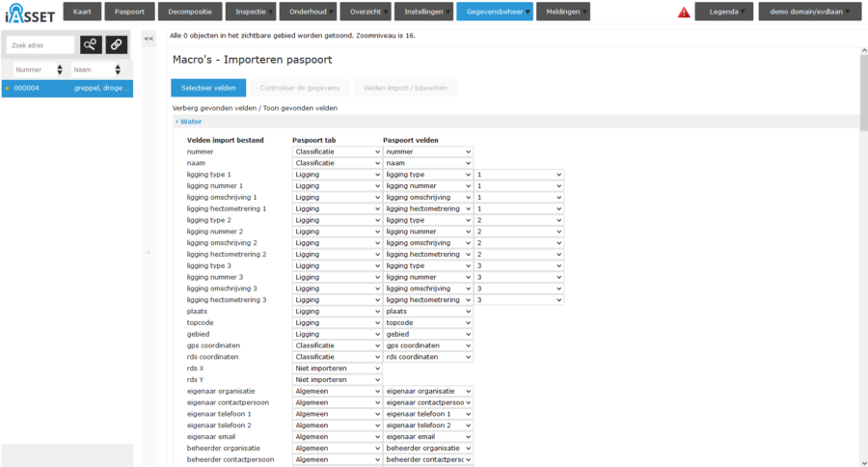The height and width of the screenshot is (467, 868).
Task: Open the Paspoort velden dropdown for ligging nummer 1
Action: point(428,186)
